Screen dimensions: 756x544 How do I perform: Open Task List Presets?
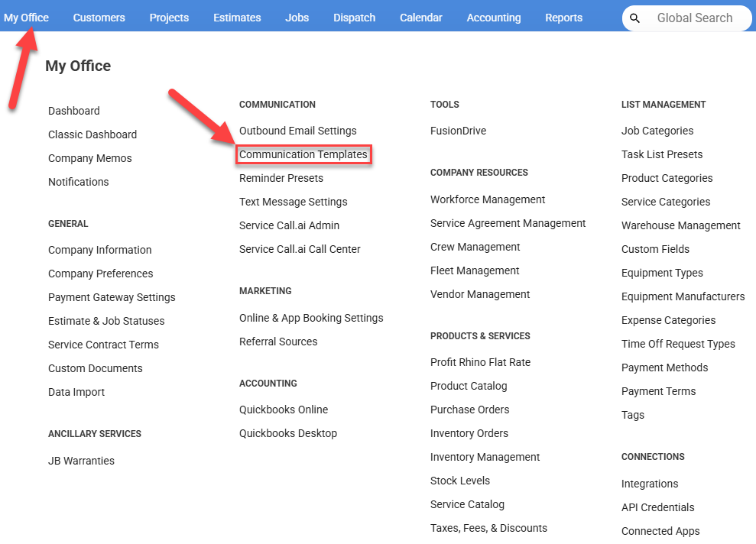coord(661,154)
